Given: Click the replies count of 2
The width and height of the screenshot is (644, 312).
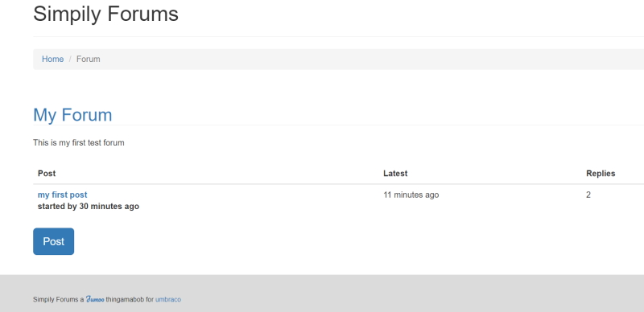Looking at the screenshot, I should (588, 195).
